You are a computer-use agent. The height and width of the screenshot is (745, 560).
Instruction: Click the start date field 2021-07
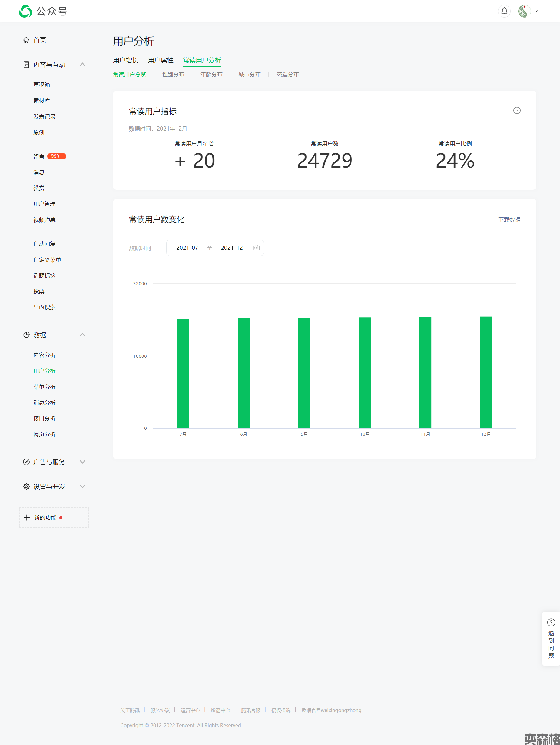[x=187, y=248]
